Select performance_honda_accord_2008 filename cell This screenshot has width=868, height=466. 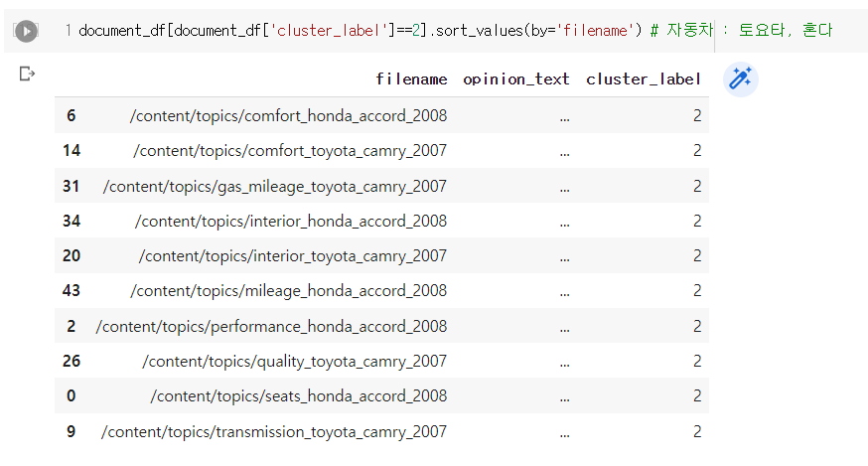pyautogui.click(x=271, y=326)
